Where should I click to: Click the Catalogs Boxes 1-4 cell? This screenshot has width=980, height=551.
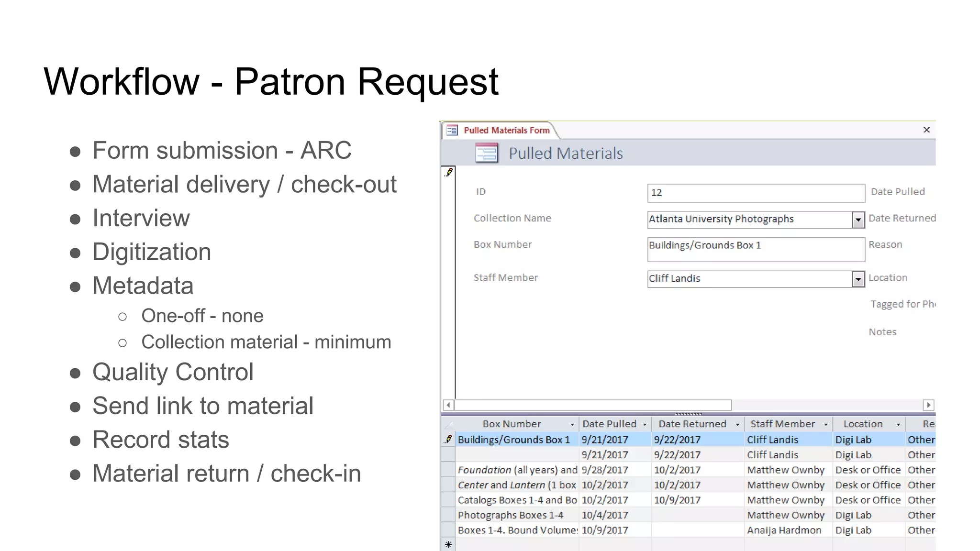[517, 500]
